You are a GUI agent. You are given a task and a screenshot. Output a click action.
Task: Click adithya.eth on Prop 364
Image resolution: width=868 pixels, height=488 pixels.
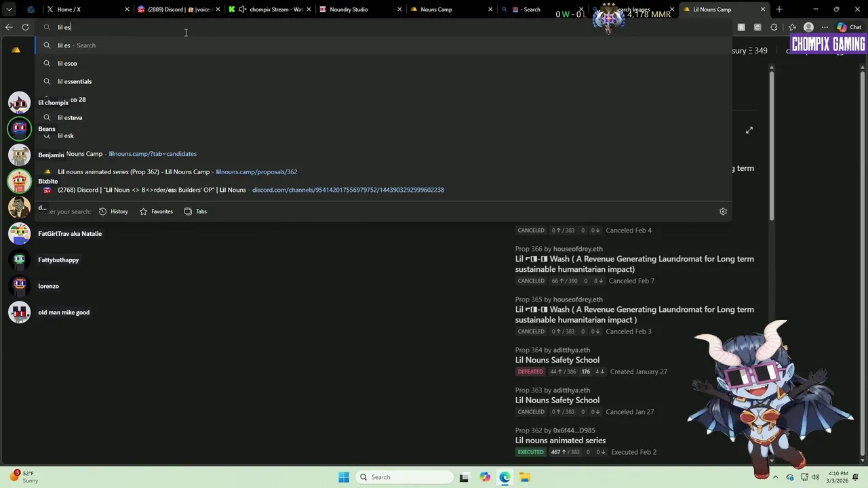(572, 350)
